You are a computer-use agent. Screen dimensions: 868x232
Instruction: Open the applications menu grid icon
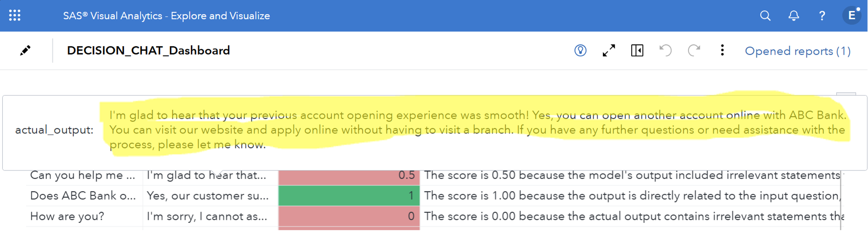[14, 16]
